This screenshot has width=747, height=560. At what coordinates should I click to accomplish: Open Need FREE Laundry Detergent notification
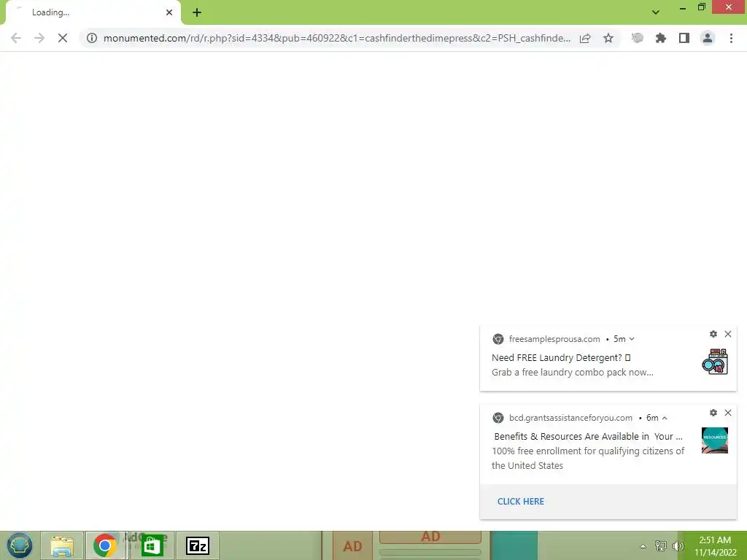(561, 357)
